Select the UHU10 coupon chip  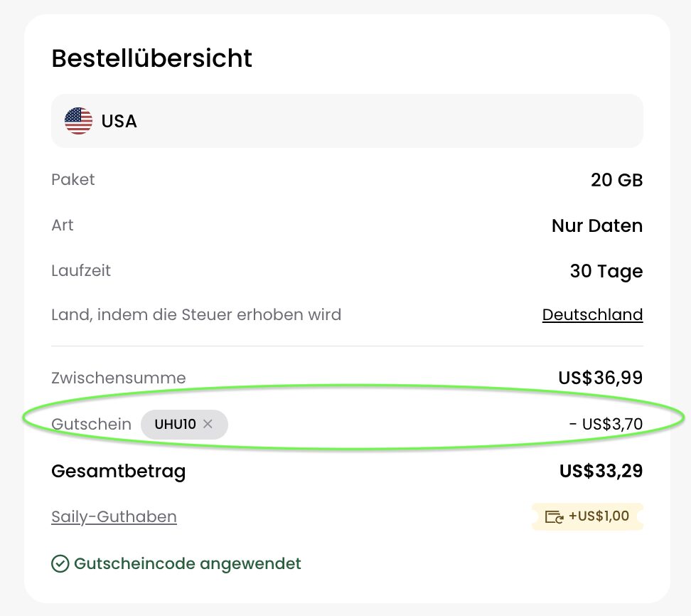click(x=177, y=424)
